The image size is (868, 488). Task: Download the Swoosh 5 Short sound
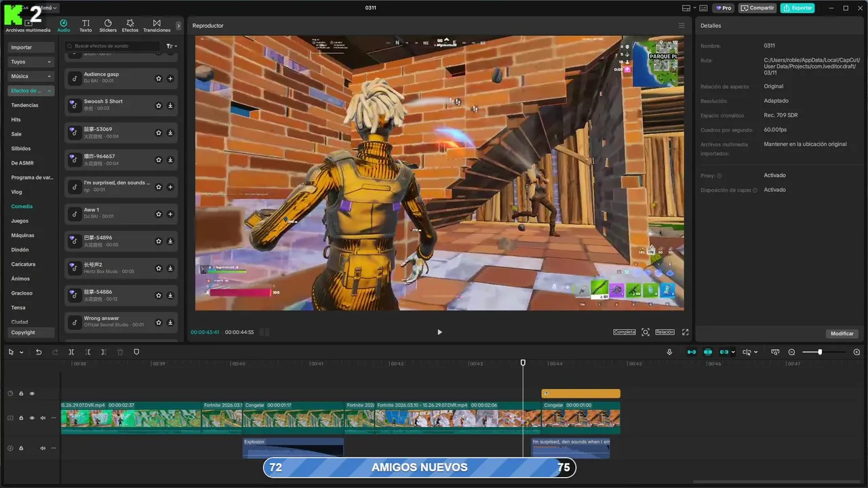coord(170,106)
